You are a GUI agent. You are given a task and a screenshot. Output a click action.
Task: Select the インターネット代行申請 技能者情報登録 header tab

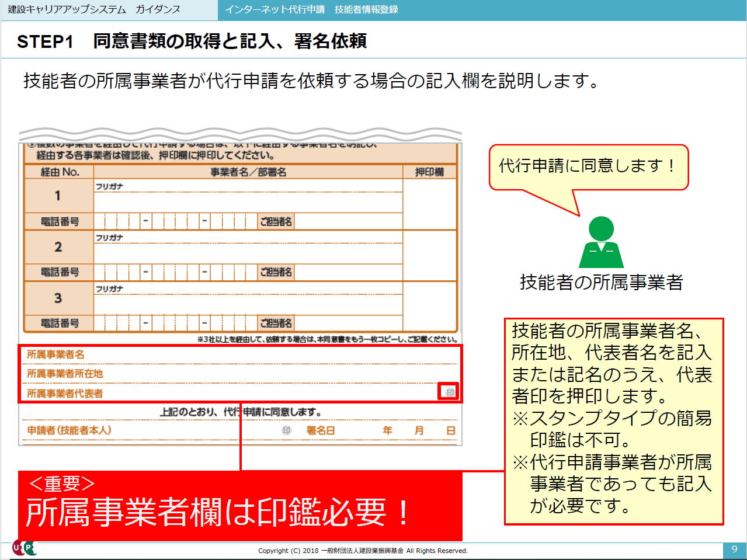(x=311, y=10)
